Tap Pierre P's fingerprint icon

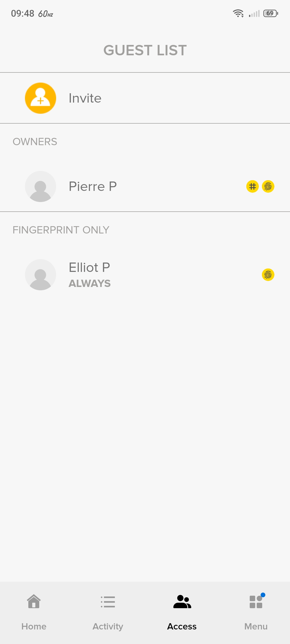click(x=268, y=186)
